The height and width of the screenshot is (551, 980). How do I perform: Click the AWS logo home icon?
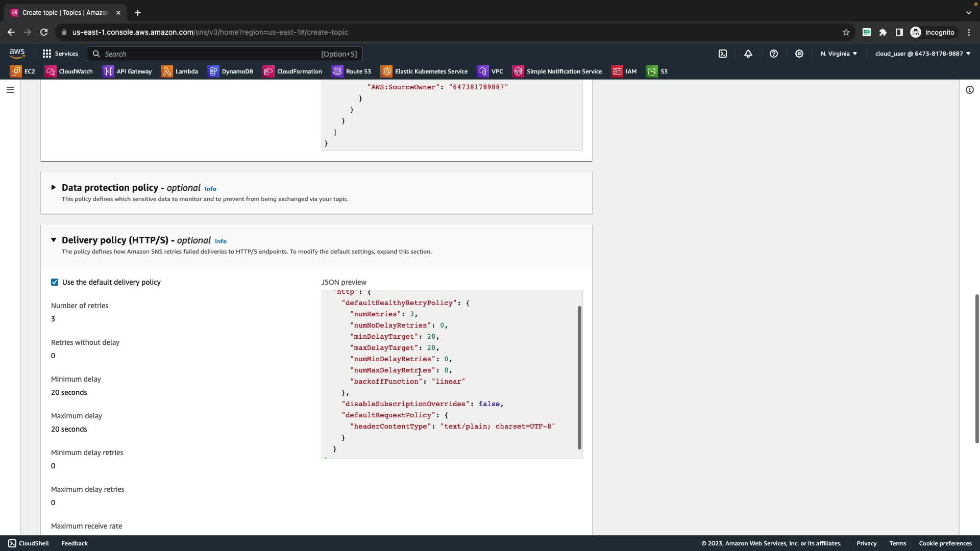tap(17, 54)
